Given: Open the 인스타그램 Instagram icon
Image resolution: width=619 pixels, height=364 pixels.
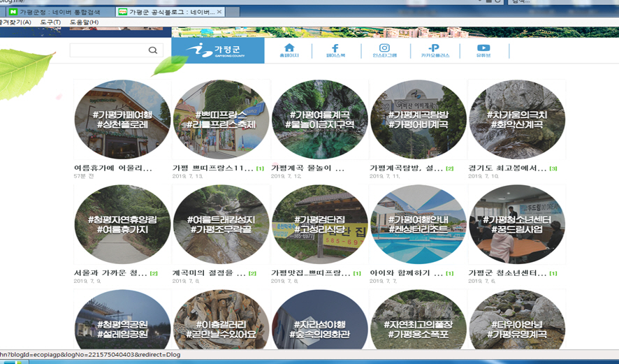Looking at the screenshot, I should 384,50.
